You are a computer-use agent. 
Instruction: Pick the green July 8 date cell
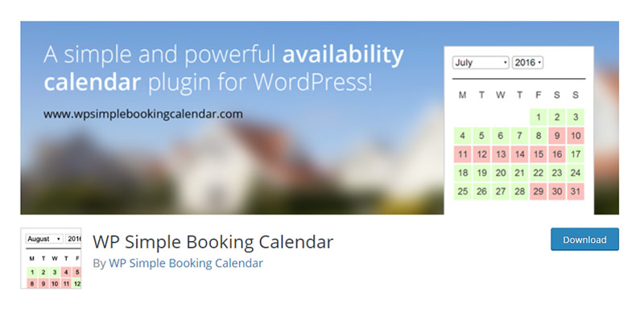pyautogui.click(x=538, y=135)
